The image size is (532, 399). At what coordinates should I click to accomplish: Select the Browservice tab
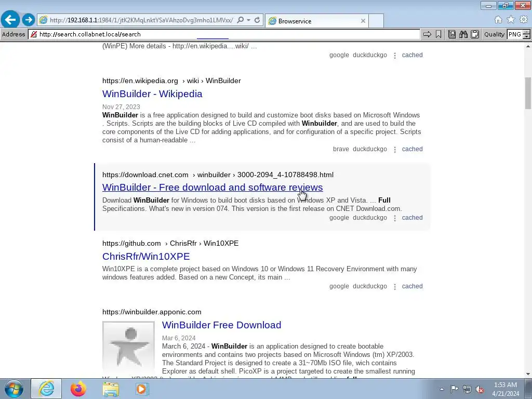pyautogui.click(x=316, y=21)
